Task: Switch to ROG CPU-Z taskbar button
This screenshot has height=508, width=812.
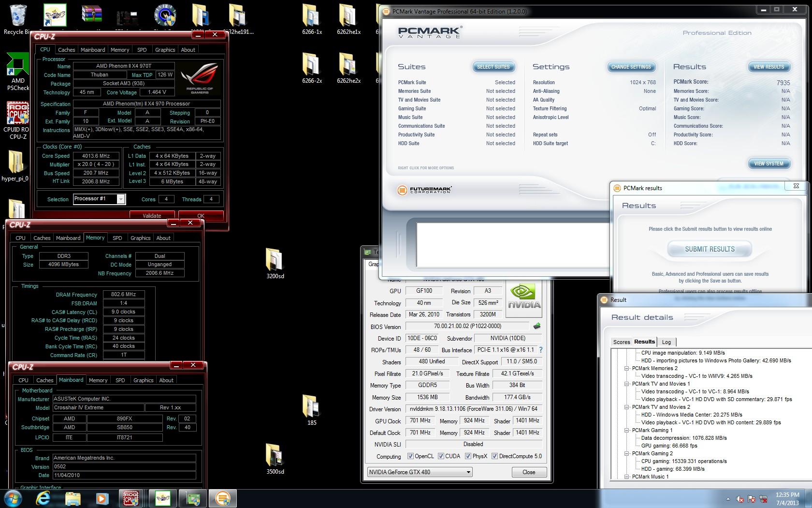Action: pos(131,498)
